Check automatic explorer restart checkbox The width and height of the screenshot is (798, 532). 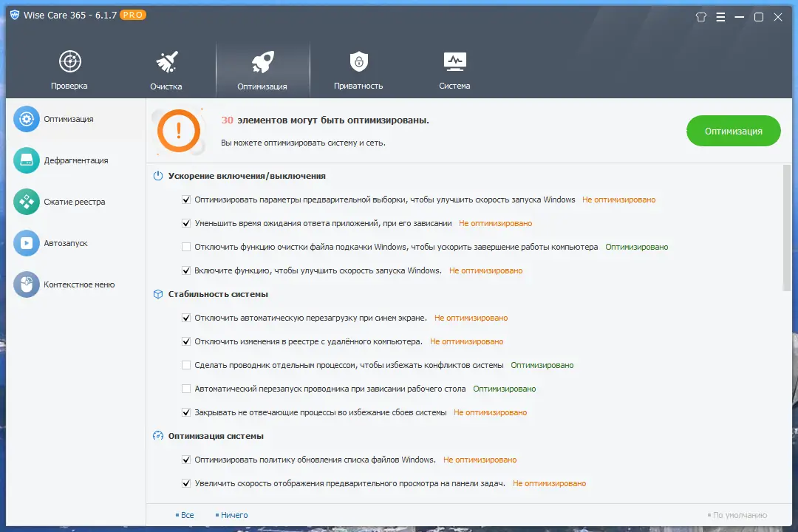click(186, 389)
